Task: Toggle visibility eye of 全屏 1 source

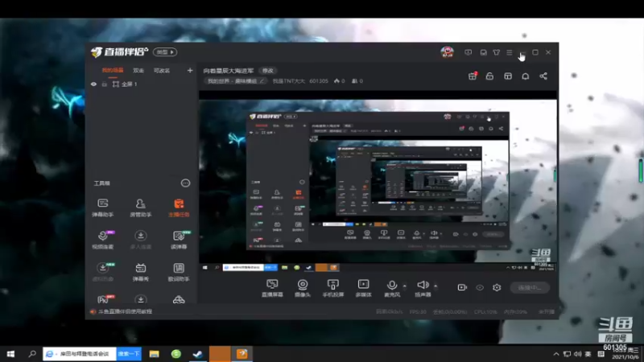Action: (93, 84)
